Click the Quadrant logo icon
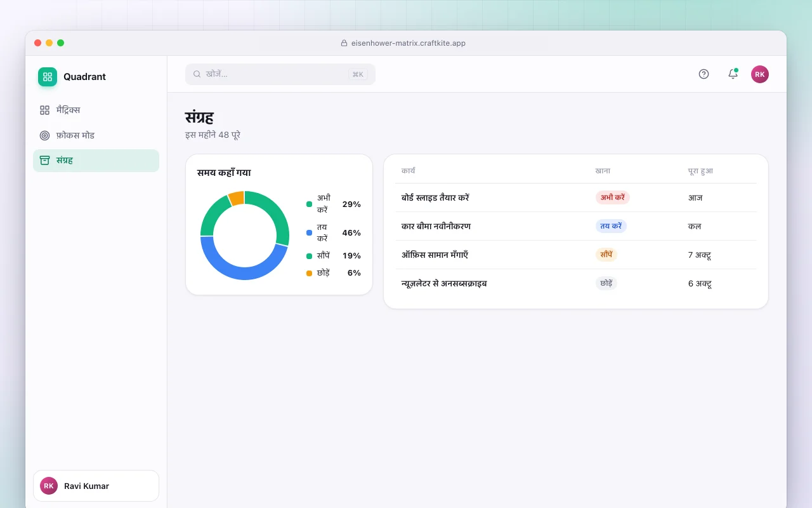Screen dimensions: 812x508 (x=48, y=77)
